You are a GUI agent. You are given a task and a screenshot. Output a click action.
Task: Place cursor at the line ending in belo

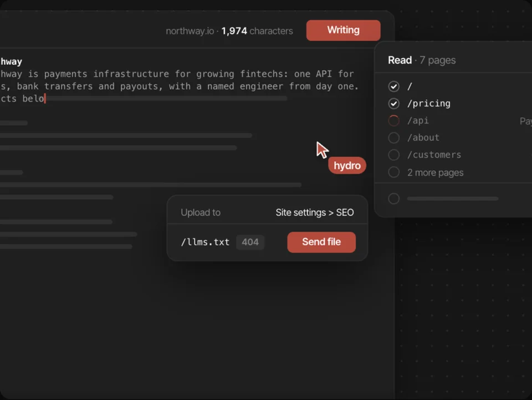point(22,98)
